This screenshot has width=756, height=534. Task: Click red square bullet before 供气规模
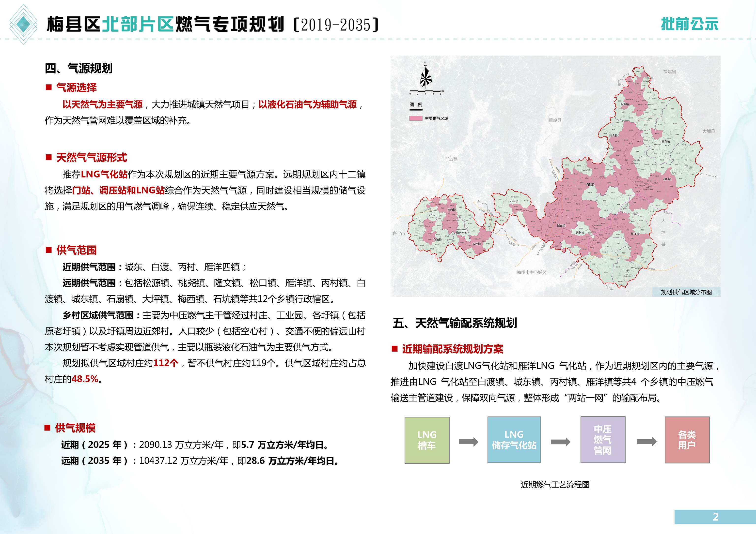click(x=47, y=428)
